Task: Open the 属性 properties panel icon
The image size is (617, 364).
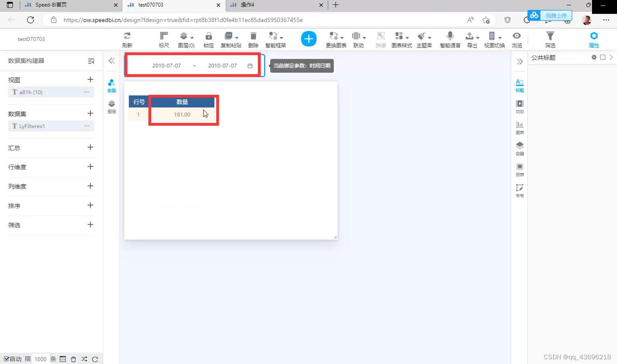Action: (594, 36)
